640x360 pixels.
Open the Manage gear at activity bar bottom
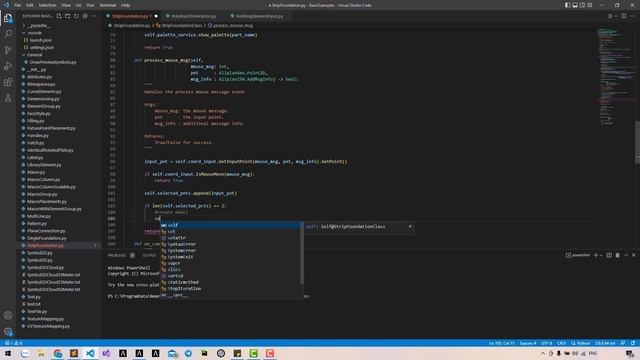coord(8,331)
